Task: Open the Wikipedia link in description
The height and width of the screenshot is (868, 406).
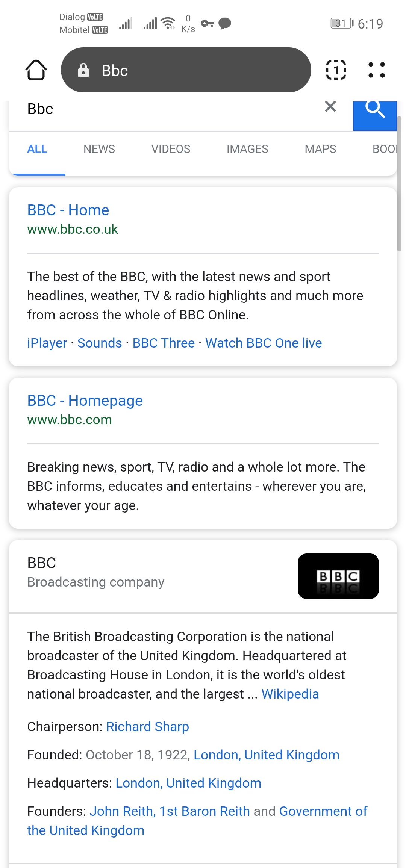Action: (x=290, y=694)
